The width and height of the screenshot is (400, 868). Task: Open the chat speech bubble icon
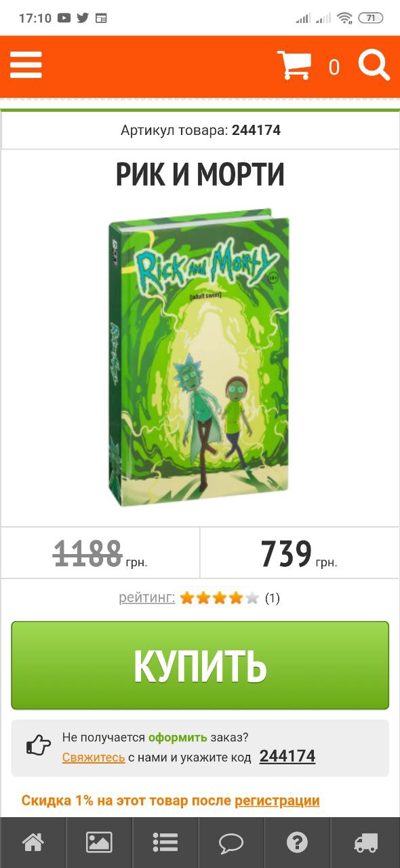click(231, 842)
